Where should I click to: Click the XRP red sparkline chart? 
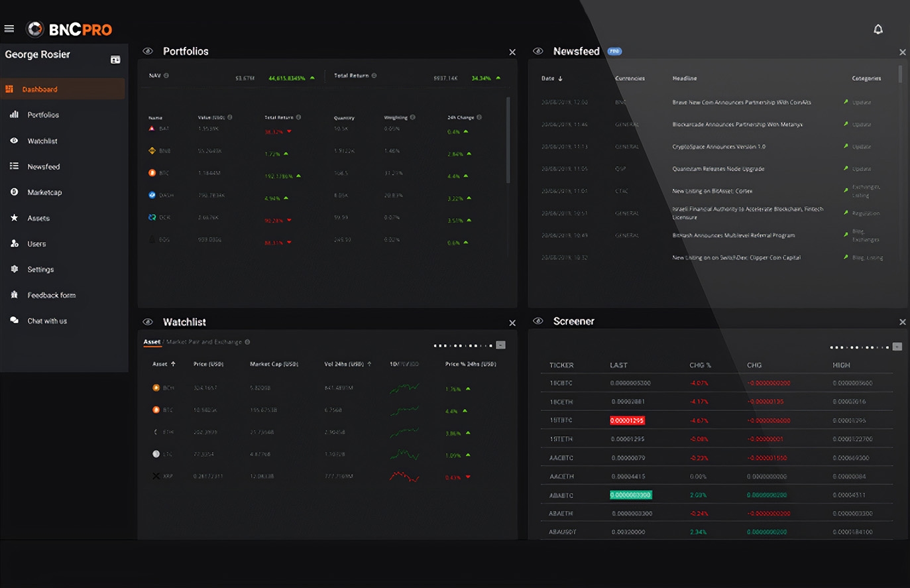[x=404, y=476]
